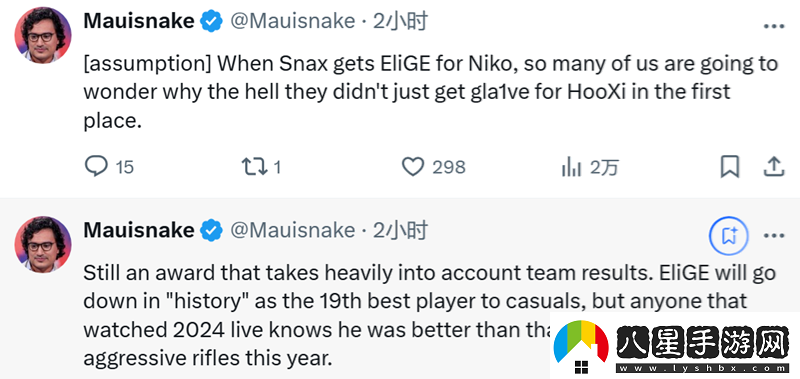Open the Mauisnake display name in first tweet

pos(139,21)
